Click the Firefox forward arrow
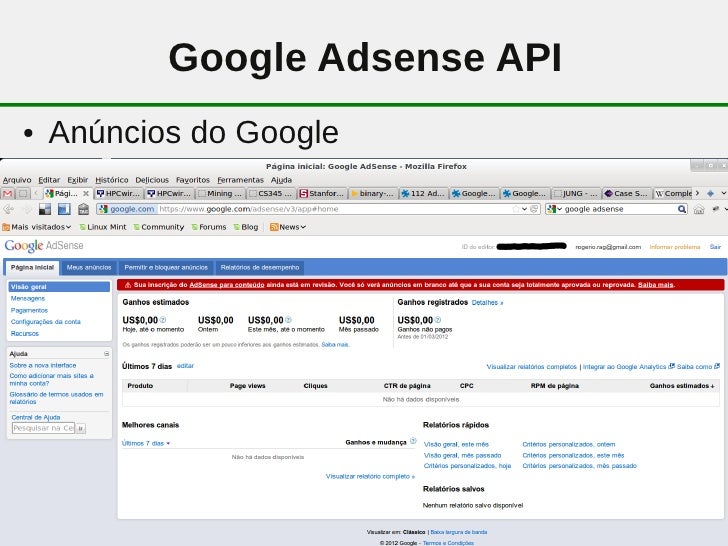The image size is (728, 546). click(x=27, y=209)
